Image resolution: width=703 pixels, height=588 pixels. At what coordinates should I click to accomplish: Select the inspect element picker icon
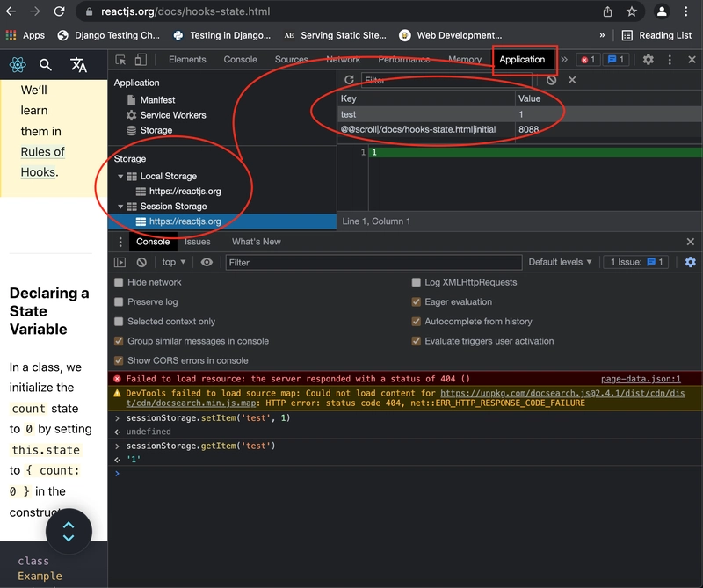(x=120, y=60)
